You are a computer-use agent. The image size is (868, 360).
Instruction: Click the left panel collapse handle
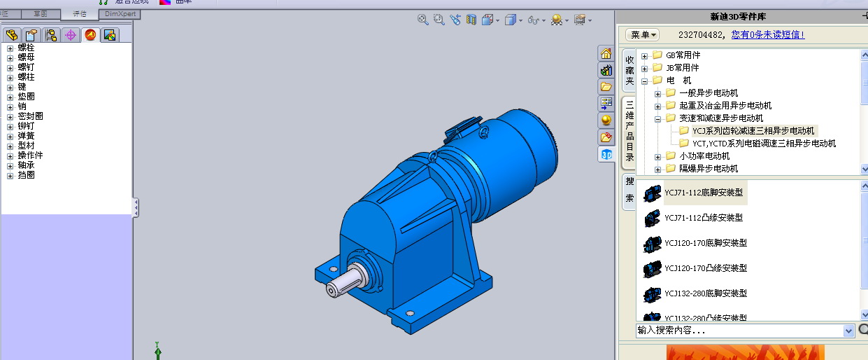(x=136, y=207)
